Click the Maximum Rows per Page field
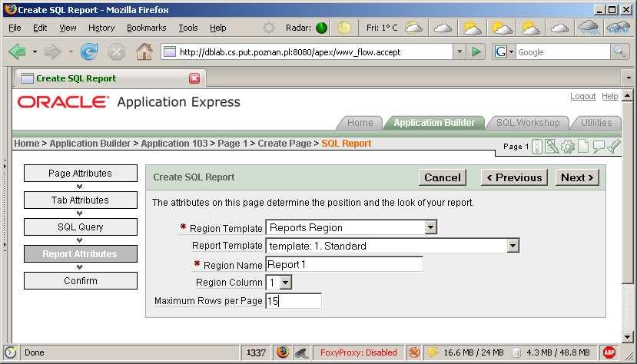The image size is (637, 364). pos(294,301)
